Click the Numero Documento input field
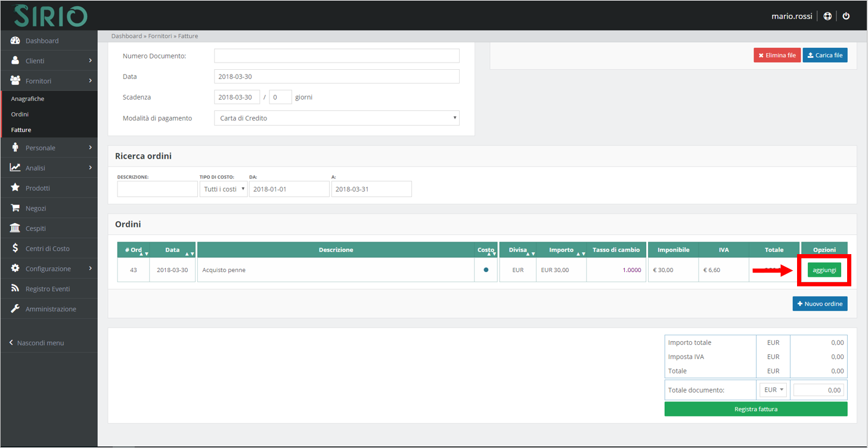This screenshot has height=448, width=868. click(x=336, y=56)
